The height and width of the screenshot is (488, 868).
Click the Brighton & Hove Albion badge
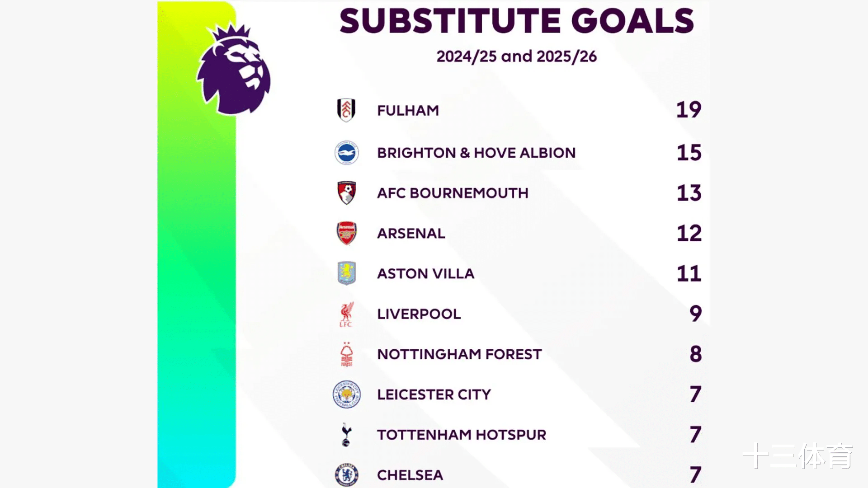[x=347, y=153]
